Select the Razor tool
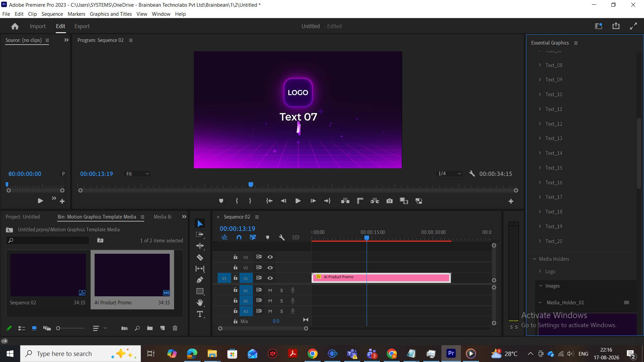 200,257
